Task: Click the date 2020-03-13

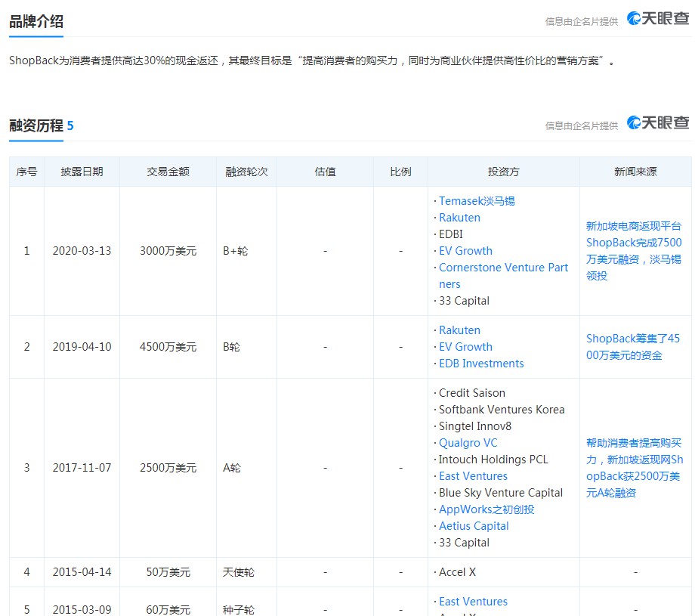Action: 82,251
